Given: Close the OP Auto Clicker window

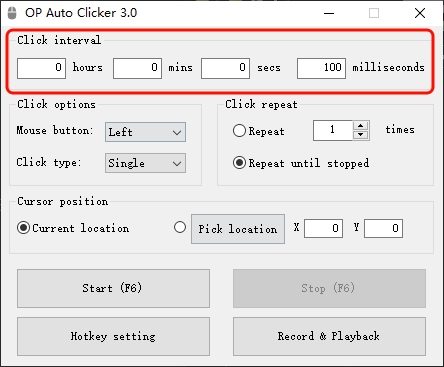Looking at the screenshot, I should click(x=420, y=13).
